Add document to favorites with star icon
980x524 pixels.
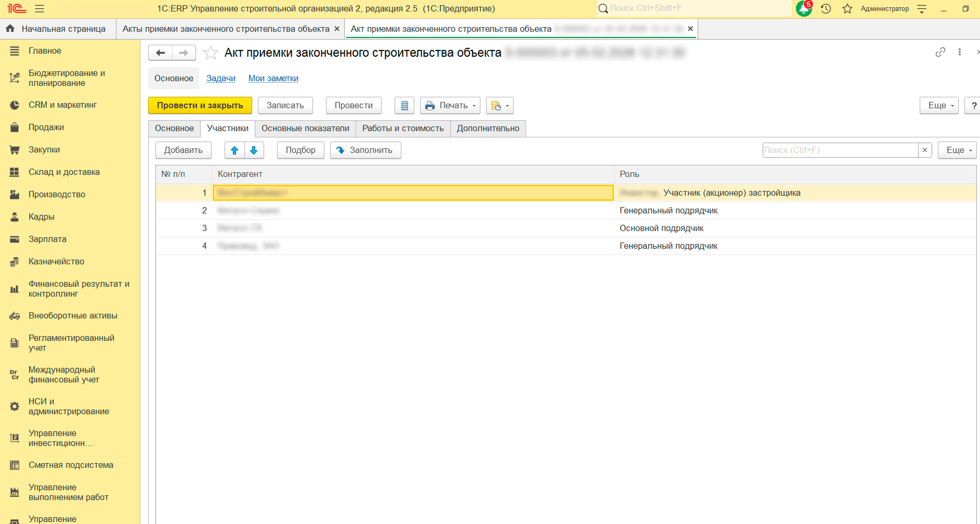(211, 53)
